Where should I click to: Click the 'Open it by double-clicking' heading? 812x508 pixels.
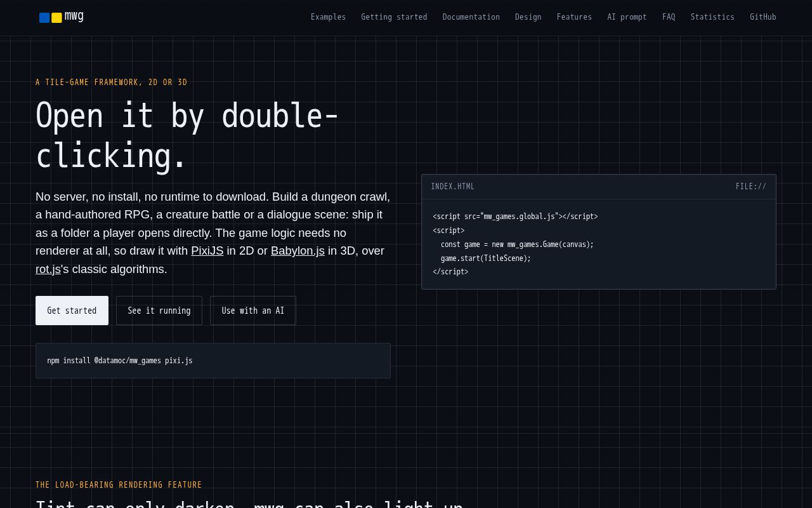coord(187,136)
